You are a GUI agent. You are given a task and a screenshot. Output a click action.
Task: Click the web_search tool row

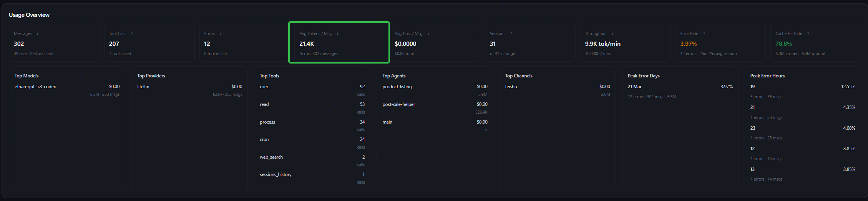271,157
